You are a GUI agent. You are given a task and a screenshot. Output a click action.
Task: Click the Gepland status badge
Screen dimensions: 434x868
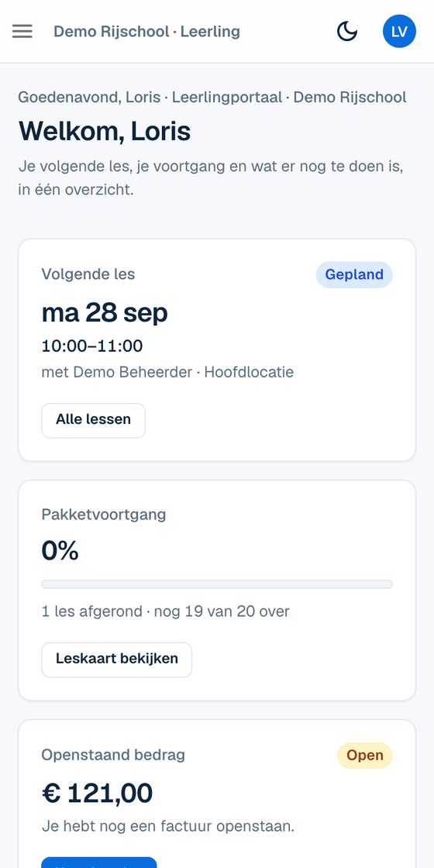[354, 274]
